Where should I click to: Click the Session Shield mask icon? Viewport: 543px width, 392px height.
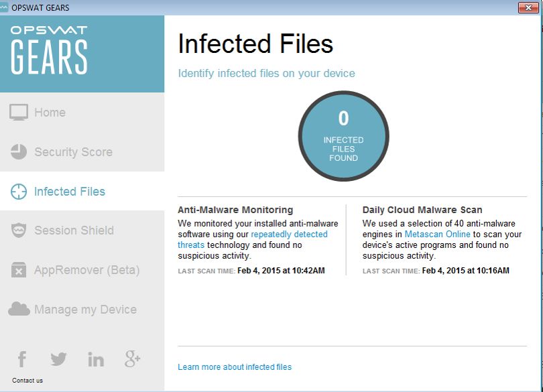(x=19, y=231)
